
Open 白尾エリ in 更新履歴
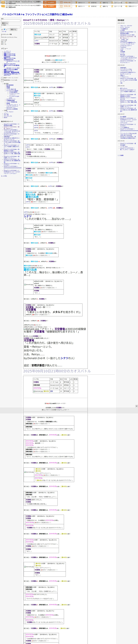tap(123, 75)
